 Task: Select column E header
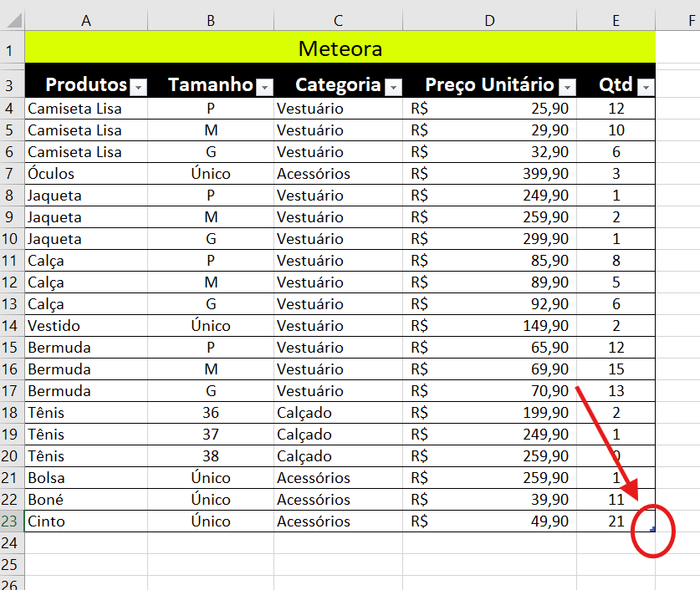click(x=616, y=21)
